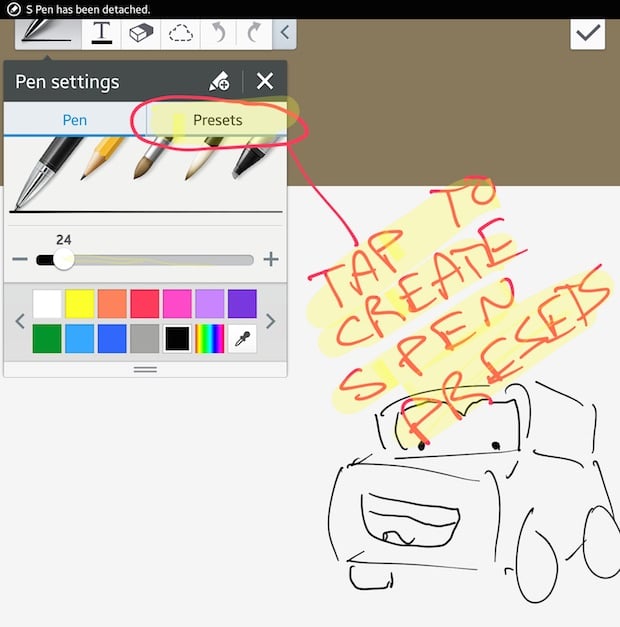620x627 pixels.
Task: Choose the yellow color swatch
Action: [80, 304]
